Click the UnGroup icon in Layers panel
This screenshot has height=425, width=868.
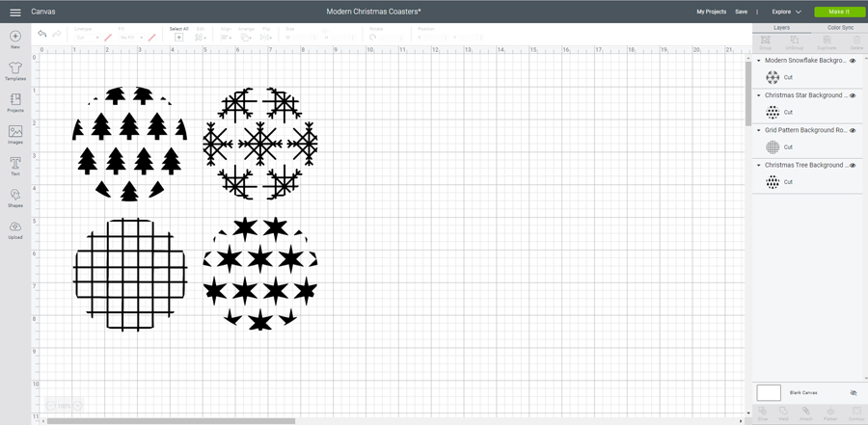(795, 40)
